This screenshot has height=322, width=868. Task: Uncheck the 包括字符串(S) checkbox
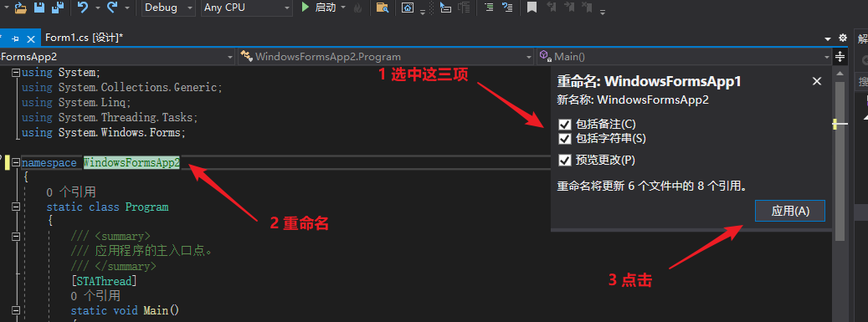click(x=565, y=138)
